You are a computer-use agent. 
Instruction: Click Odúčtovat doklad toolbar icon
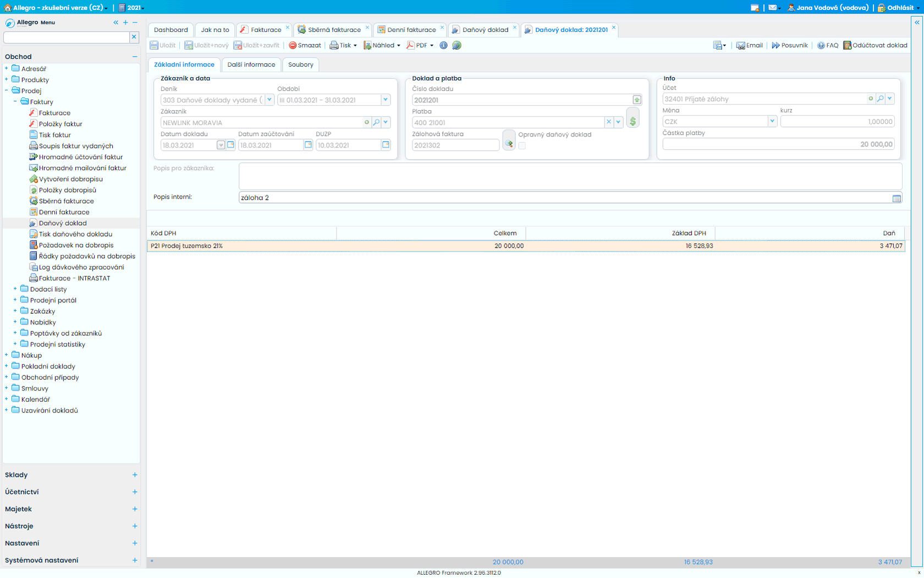[847, 46]
